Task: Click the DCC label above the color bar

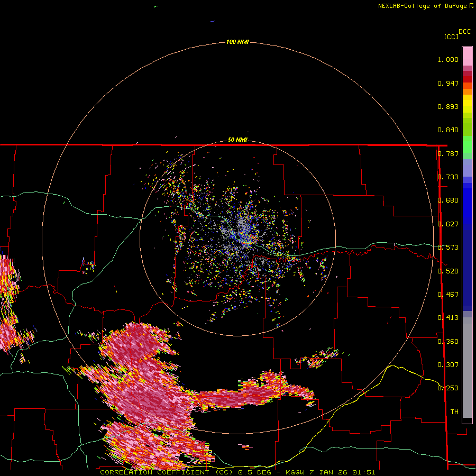Action: (x=465, y=32)
